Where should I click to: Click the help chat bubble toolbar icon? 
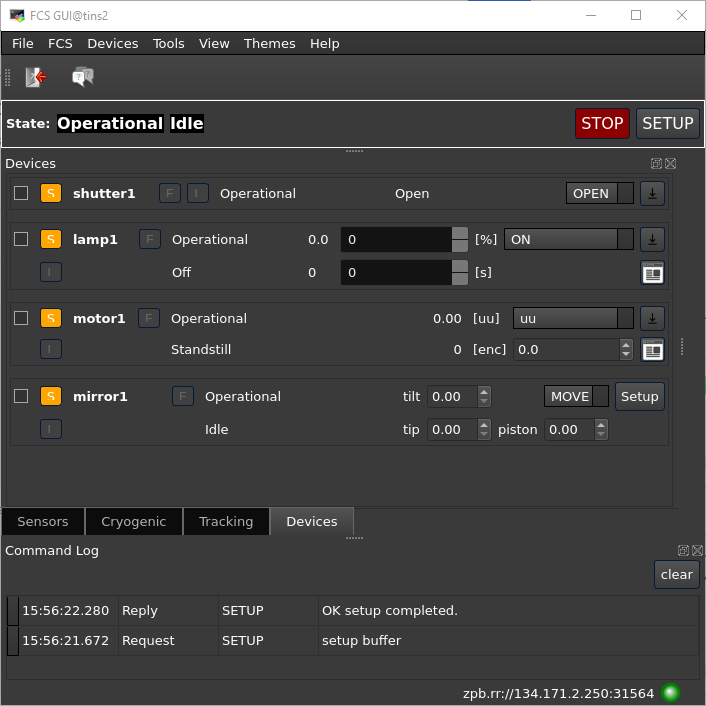83,77
